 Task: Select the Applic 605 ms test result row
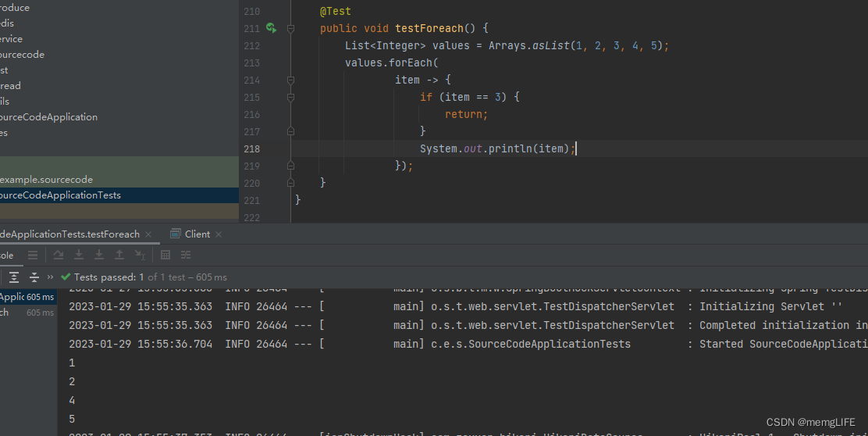point(28,297)
